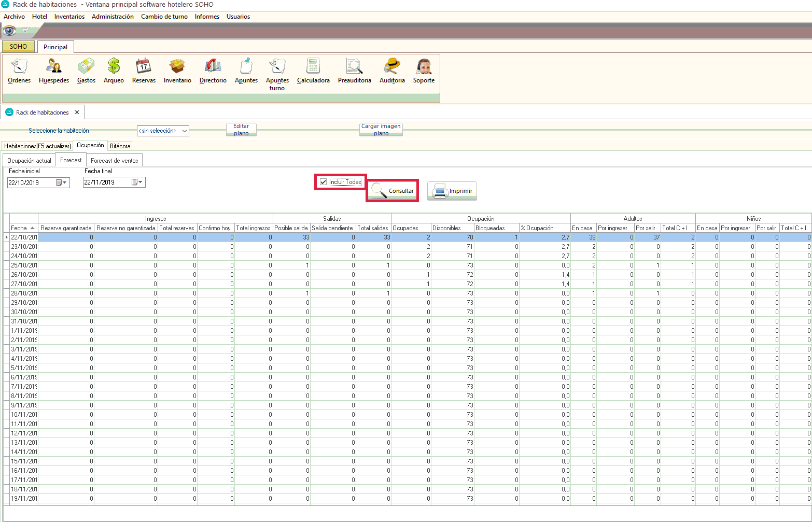Open the Informes menu
Viewport: 812px width, 522px height.
[207, 17]
